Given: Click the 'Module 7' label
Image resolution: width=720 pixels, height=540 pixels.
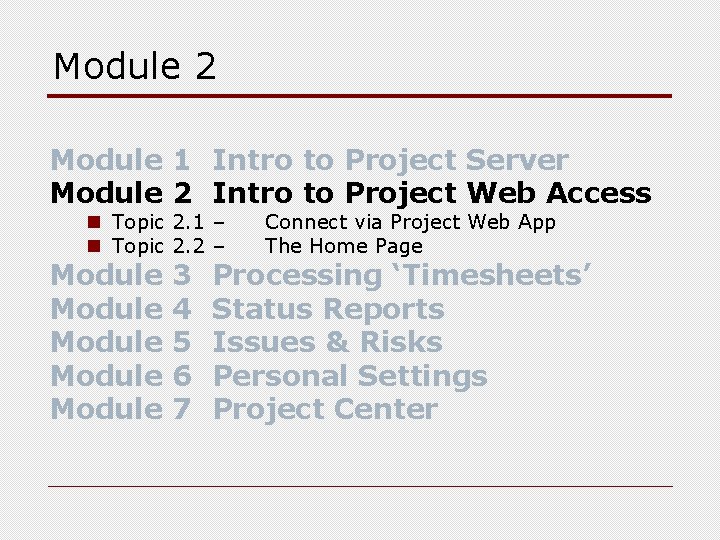Looking at the screenshot, I should pos(120,409).
